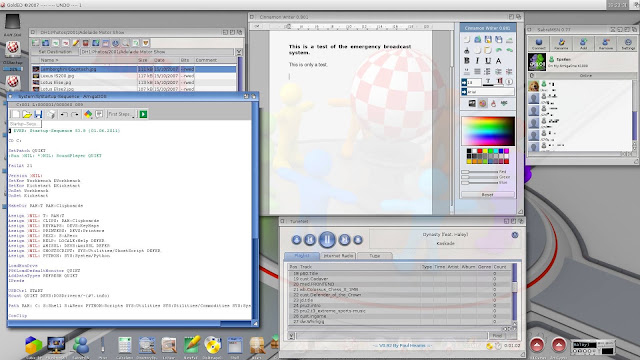The image size is (640, 360).
Task: Pause playback in TuneNet
Action: 327,240
